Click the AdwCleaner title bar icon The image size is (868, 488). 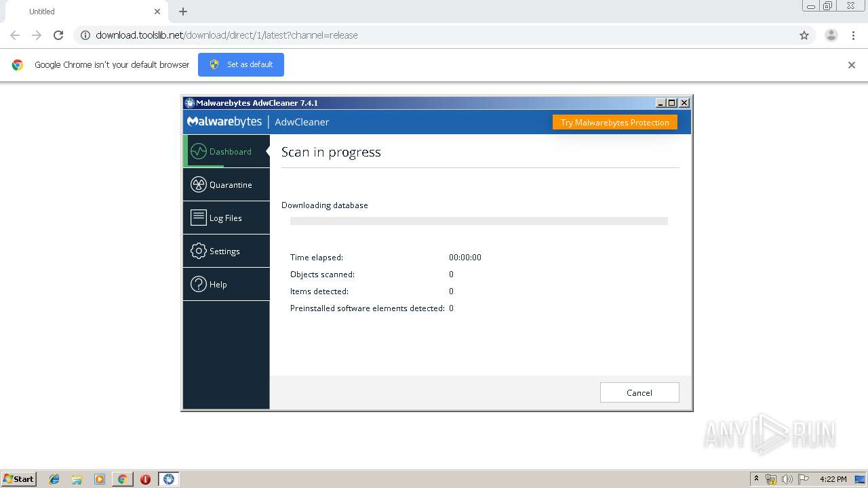coord(189,103)
